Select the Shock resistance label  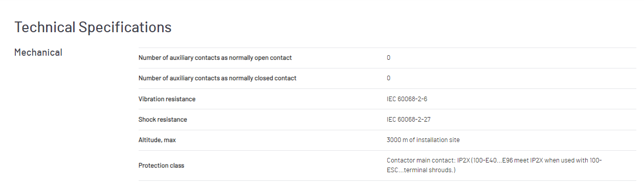[x=163, y=120]
